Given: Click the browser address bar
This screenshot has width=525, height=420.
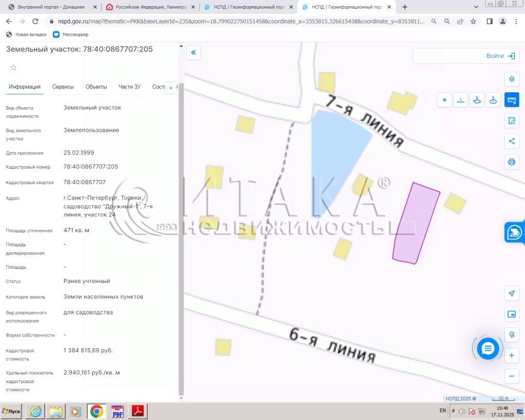Looking at the screenshot, I should pyautogui.click(x=236, y=22).
